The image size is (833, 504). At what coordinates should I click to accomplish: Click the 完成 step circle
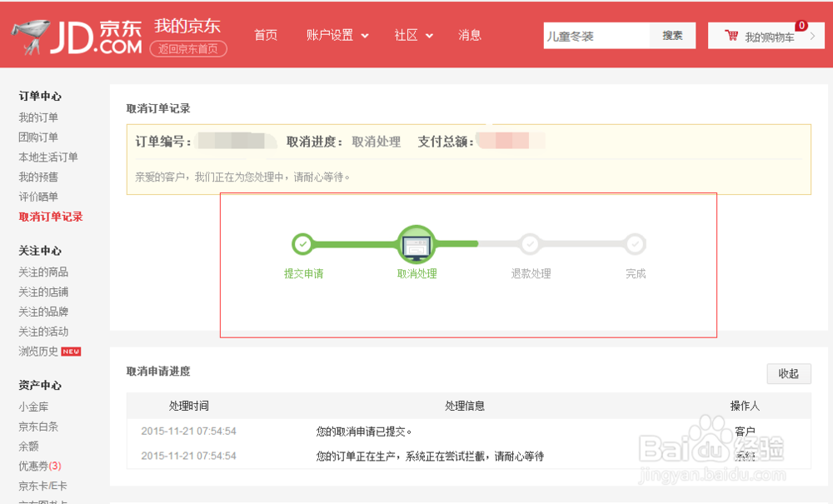pyautogui.click(x=636, y=244)
